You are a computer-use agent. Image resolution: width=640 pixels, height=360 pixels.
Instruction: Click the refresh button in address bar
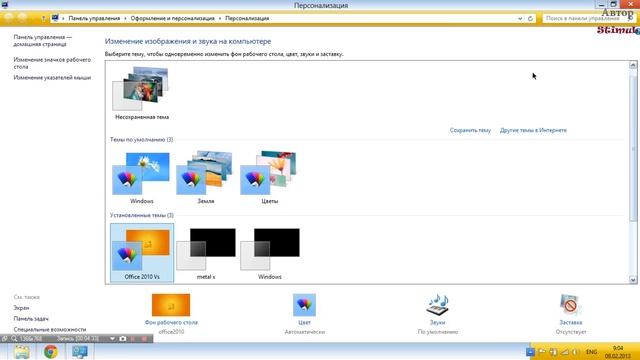530,18
